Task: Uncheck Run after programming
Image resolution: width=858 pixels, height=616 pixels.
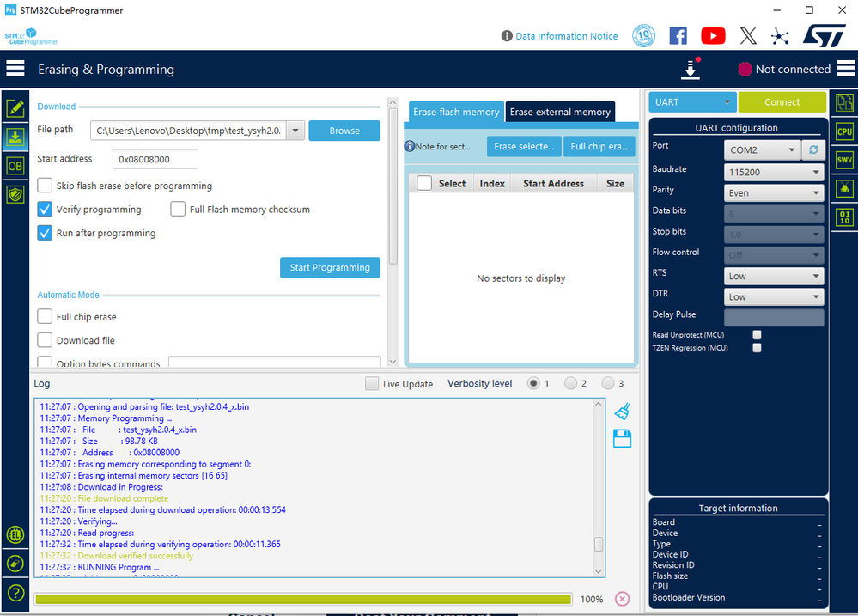Action: click(x=45, y=233)
